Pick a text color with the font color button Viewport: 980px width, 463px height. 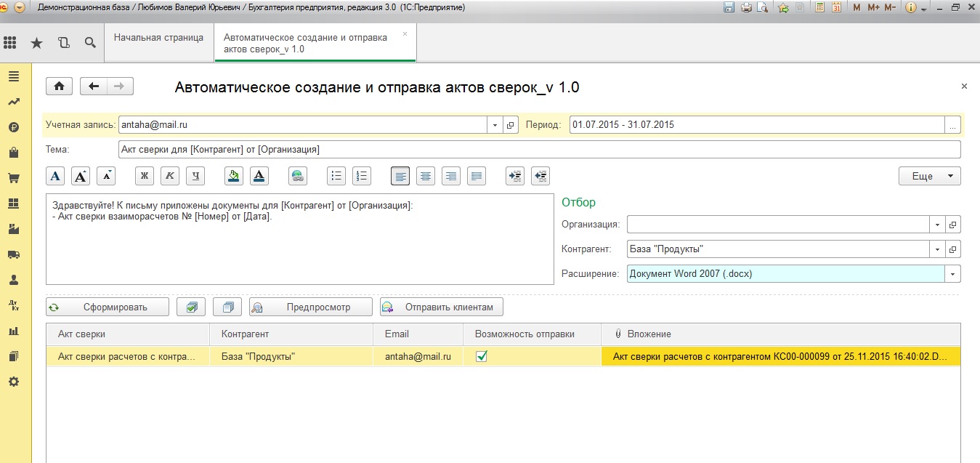coord(259,176)
